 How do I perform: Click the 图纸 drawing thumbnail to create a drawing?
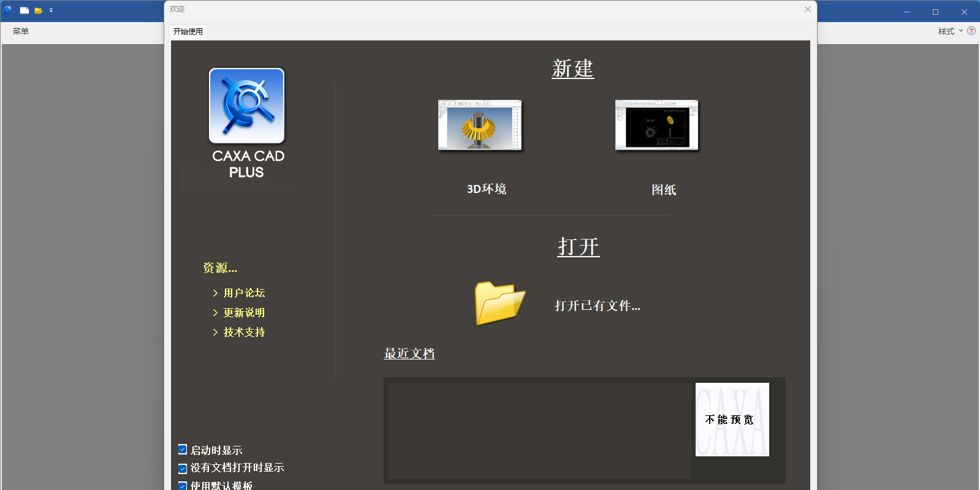coord(656,125)
